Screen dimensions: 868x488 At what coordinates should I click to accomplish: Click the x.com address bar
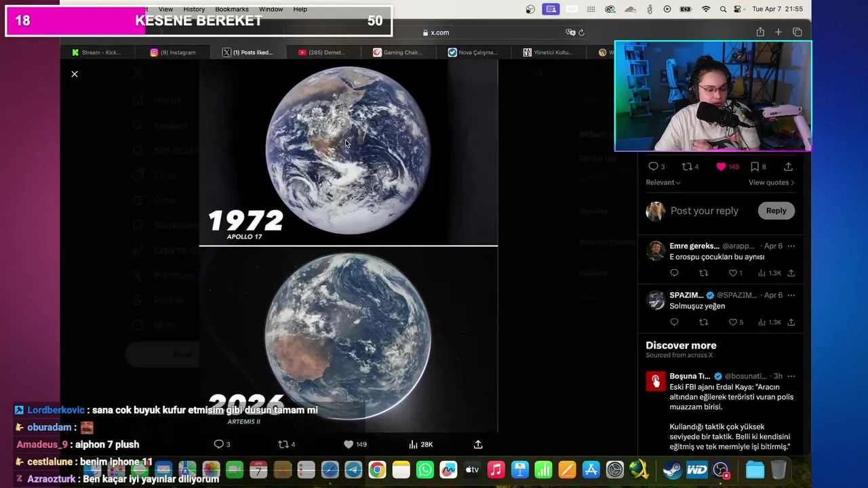coord(435,33)
